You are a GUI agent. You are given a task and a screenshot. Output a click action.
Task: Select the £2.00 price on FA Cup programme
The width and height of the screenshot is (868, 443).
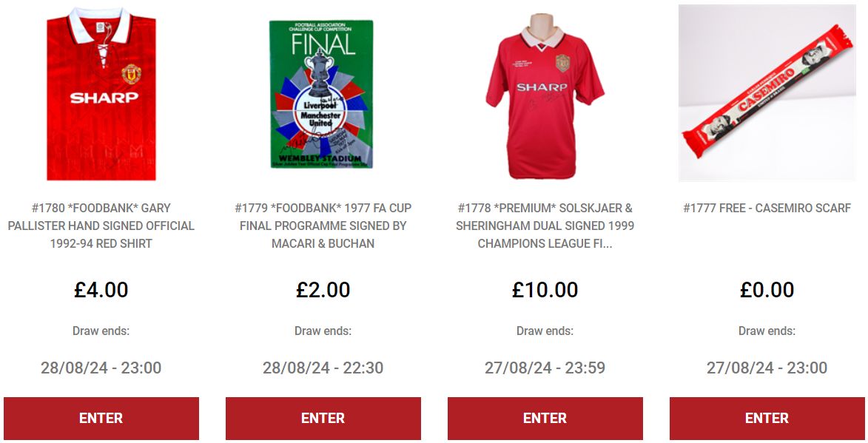(x=323, y=290)
